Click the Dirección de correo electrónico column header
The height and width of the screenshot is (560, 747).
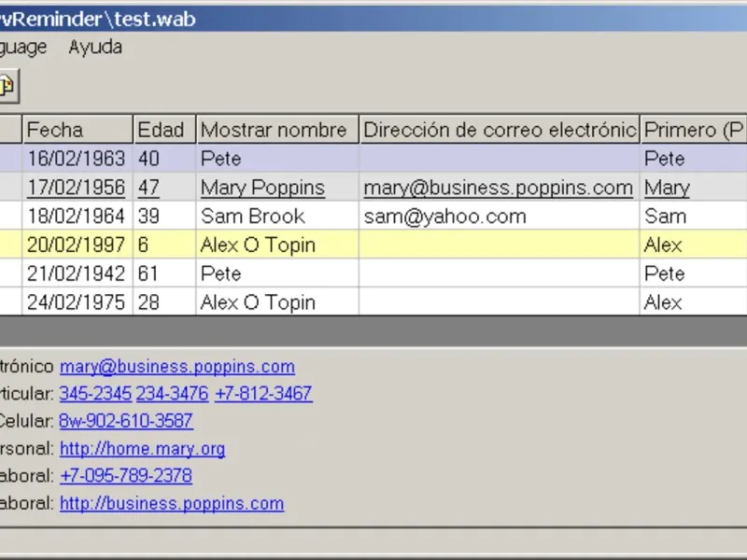[x=499, y=130]
